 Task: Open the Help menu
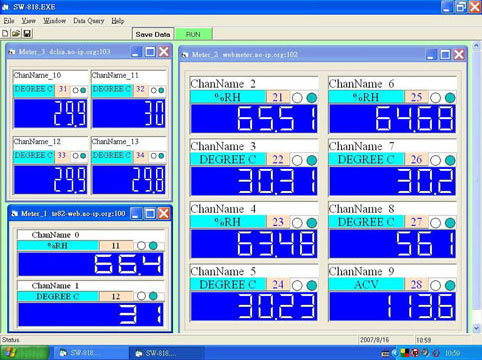pos(118,21)
